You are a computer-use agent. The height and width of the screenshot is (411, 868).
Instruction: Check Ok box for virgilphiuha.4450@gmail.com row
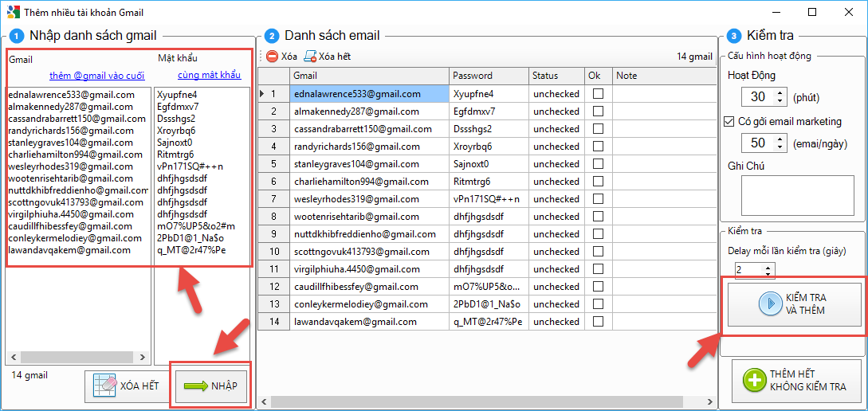tap(598, 269)
